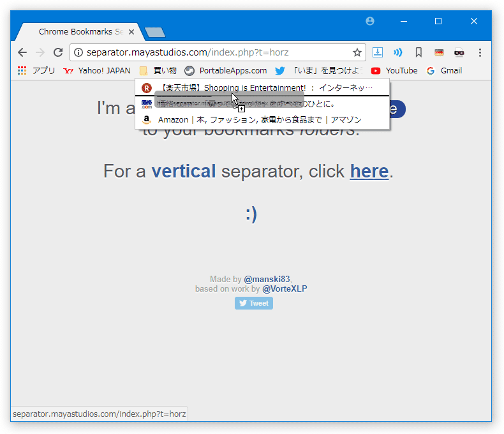Screen dimensions: 504x434
Task: Click the Tweet button
Action: (x=254, y=303)
